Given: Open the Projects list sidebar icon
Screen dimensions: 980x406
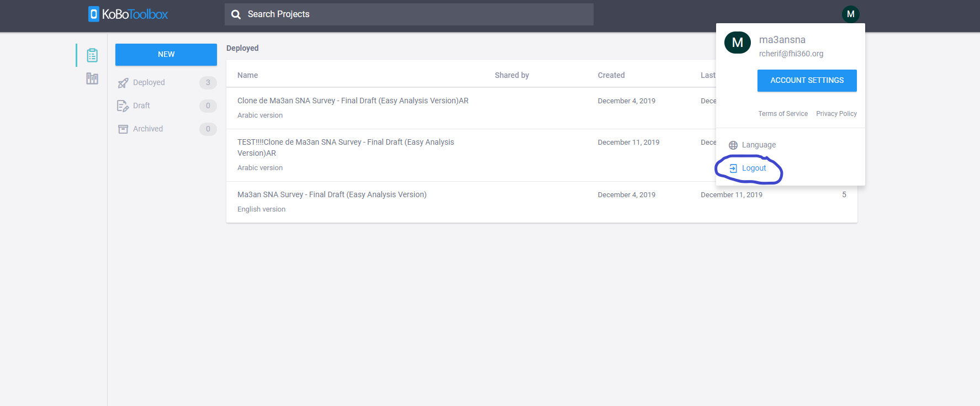Looking at the screenshot, I should coord(92,55).
